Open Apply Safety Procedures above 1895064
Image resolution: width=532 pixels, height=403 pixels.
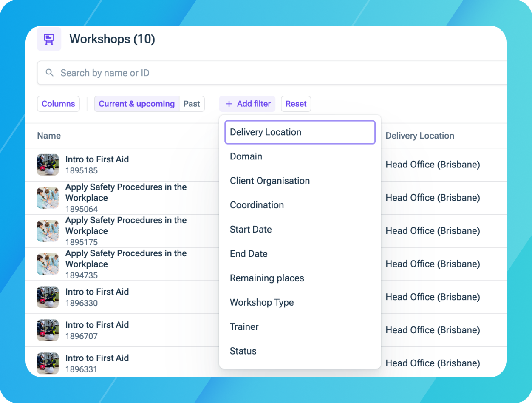click(126, 193)
